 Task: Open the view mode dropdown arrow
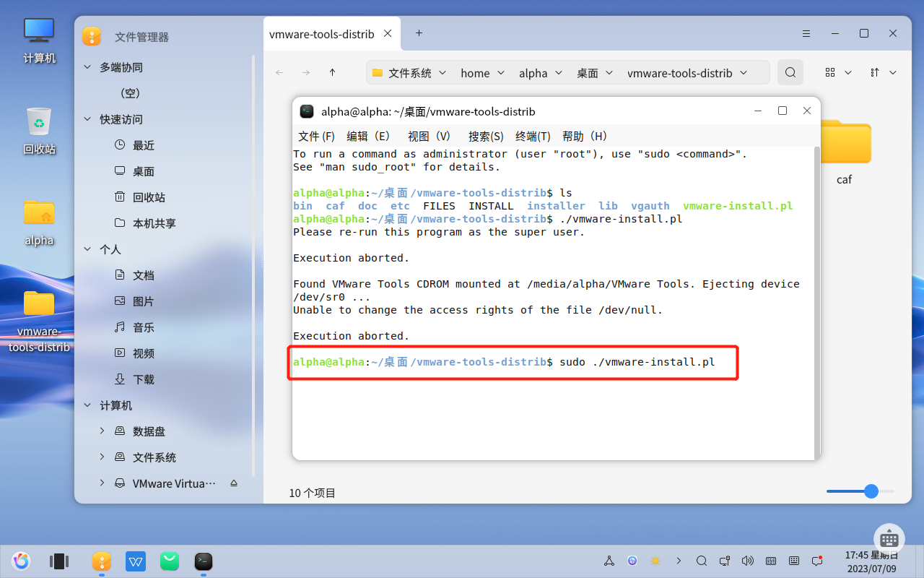[x=848, y=72]
